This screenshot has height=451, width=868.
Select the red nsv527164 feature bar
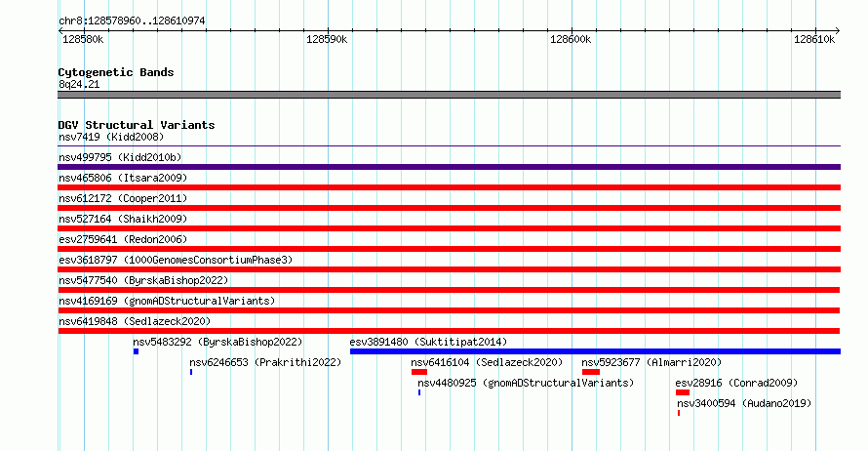449,228
